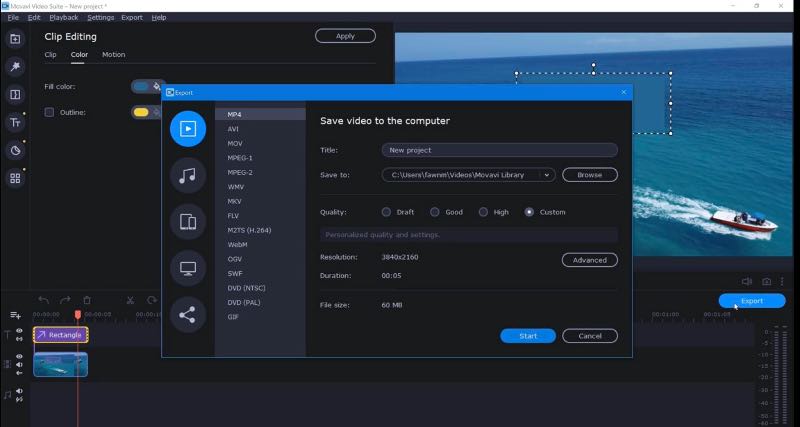Enable the Outline checkbox
This screenshot has height=427, width=800.
49,112
